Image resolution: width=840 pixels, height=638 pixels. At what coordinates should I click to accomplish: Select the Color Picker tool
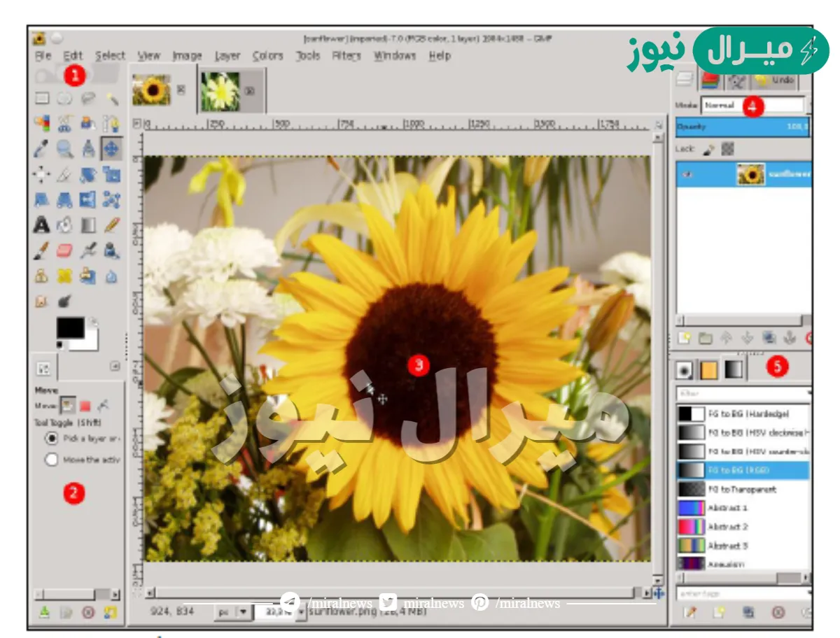click(42, 148)
